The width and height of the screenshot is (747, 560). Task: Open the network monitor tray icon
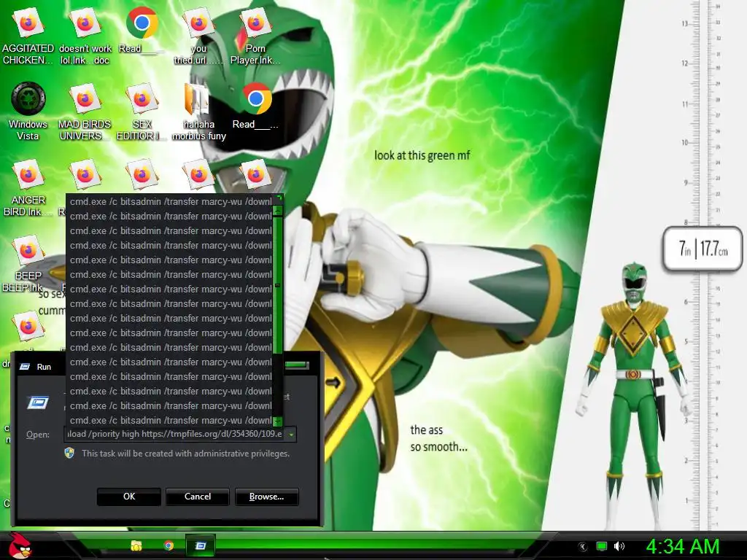[602, 547]
